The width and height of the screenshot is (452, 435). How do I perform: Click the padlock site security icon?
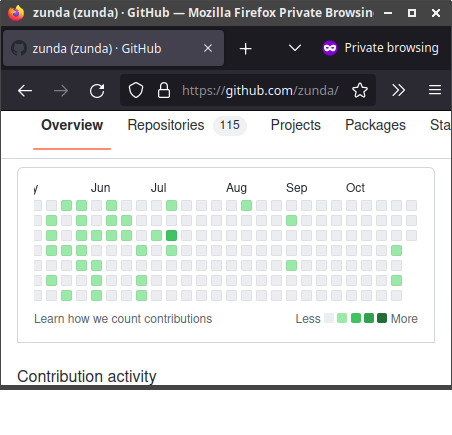[164, 90]
